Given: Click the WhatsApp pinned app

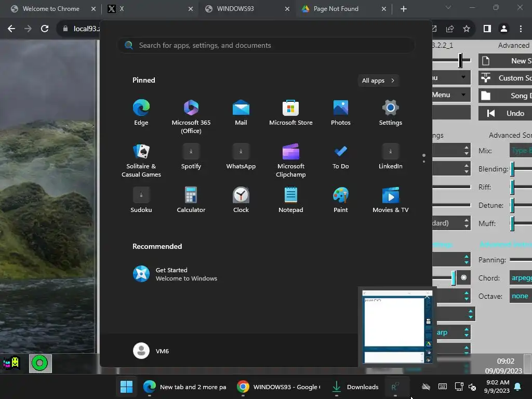Looking at the screenshot, I should click(241, 156).
